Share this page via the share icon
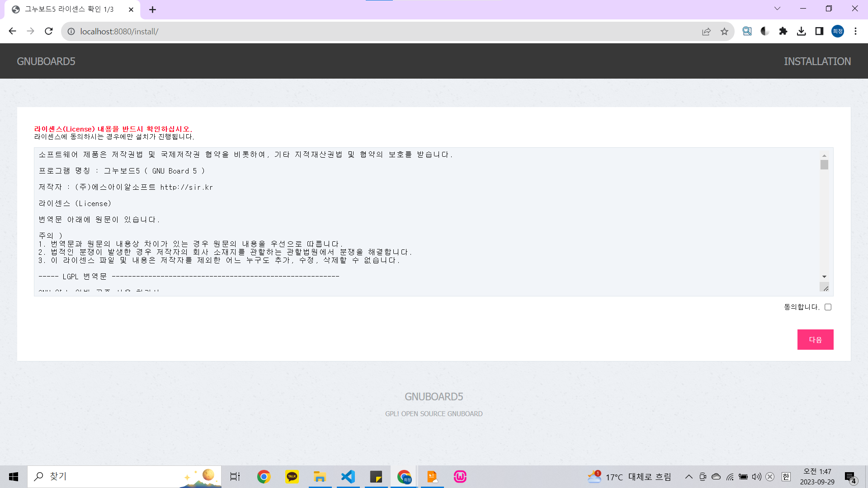This screenshot has height=488, width=868. point(706,32)
